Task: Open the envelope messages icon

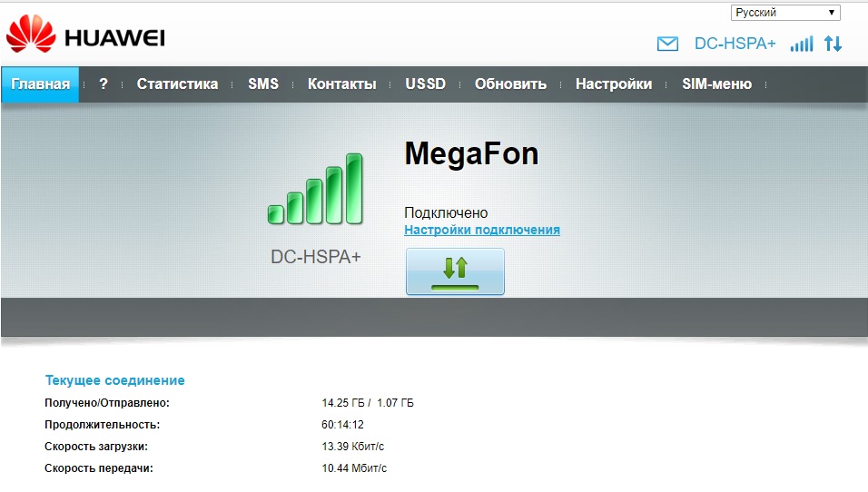Action: [667, 44]
